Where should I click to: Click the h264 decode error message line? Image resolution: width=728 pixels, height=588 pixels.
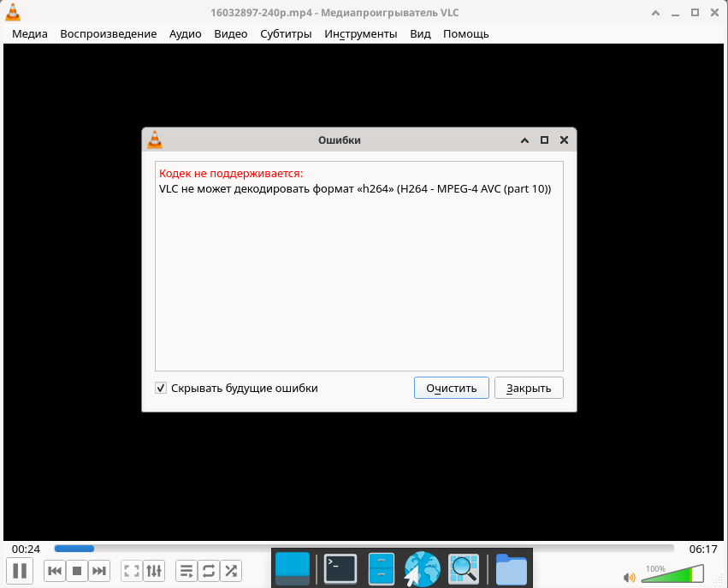355,189
